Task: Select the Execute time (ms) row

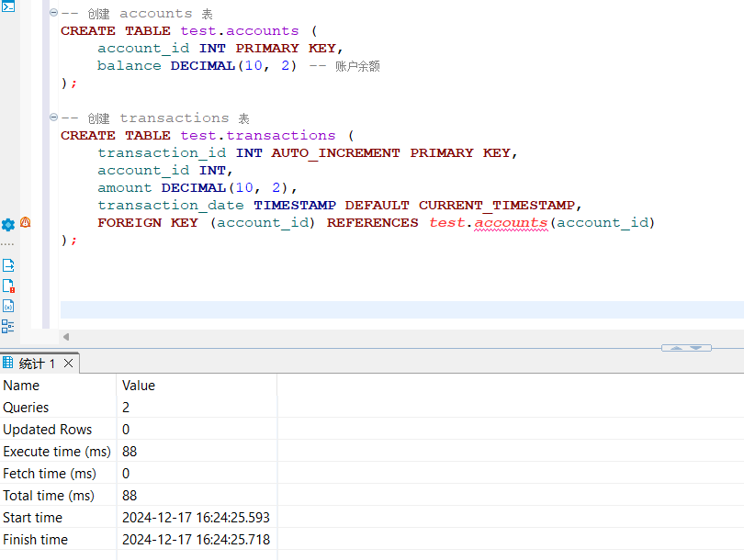Action: [x=57, y=452]
